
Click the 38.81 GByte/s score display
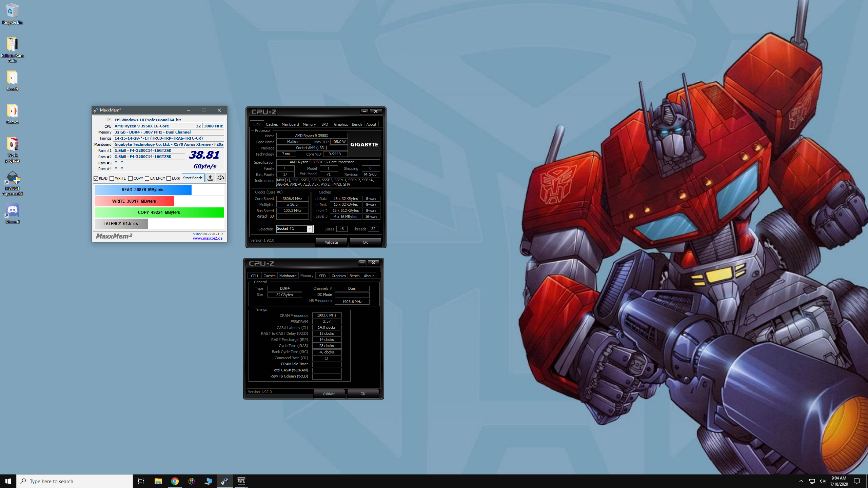coord(205,159)
